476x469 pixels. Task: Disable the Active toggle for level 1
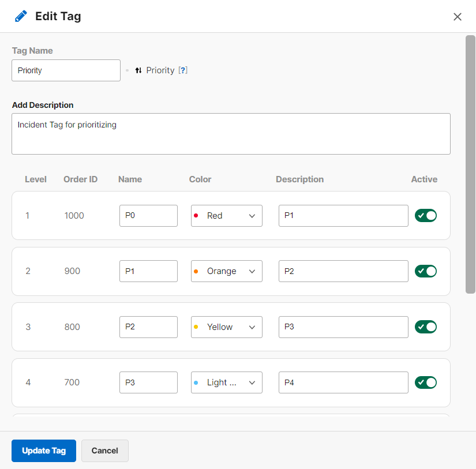click(426, 216)
